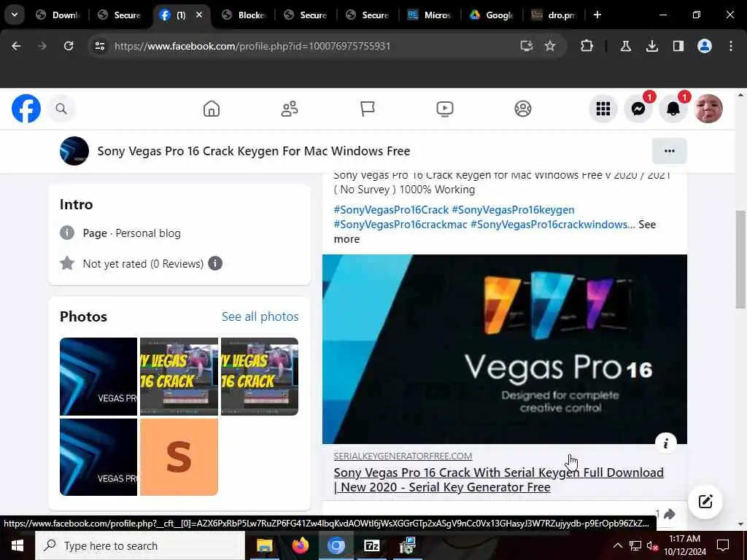Click the browser Forward arrow
Image resolution: width=747 pixels, height=560 pixels.
point(42,46)
